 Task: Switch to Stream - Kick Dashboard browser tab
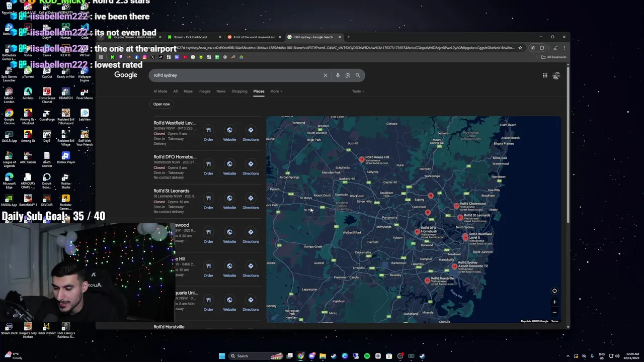(194, 37)
